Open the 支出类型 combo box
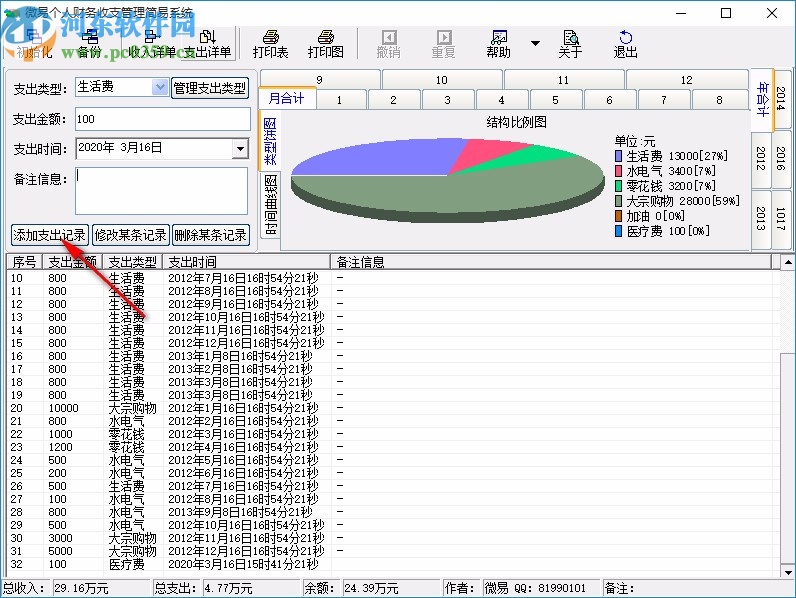The image size is (796, 598). (x=159, y=87)
